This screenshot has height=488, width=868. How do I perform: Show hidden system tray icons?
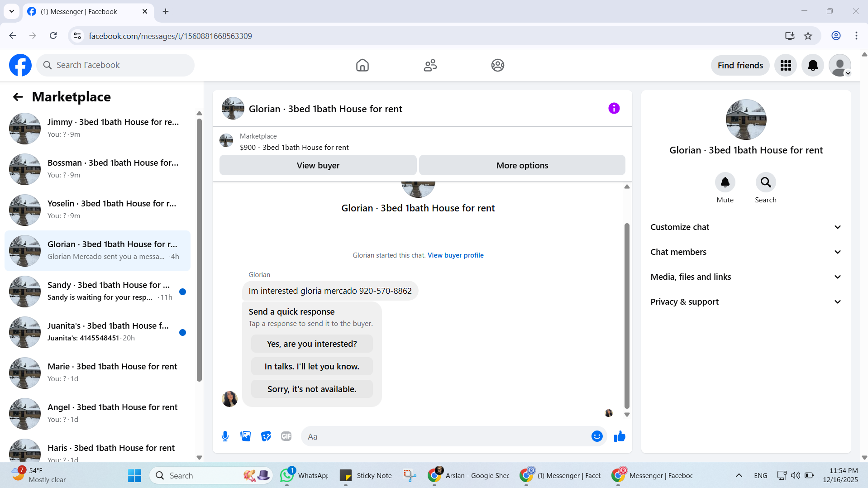point(739,475)
